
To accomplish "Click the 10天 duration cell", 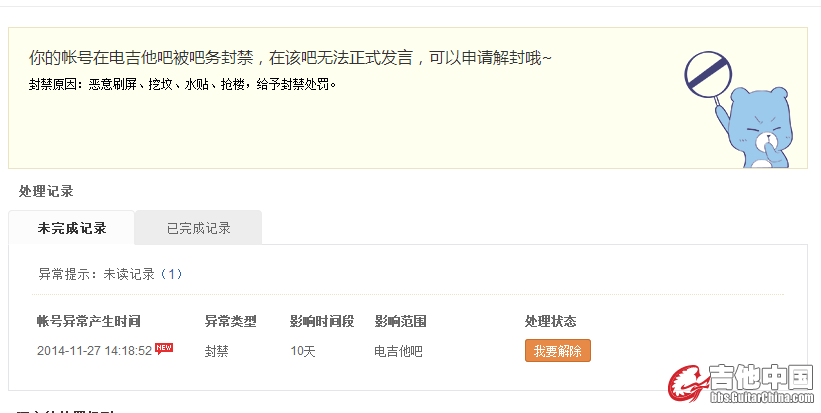I will pos(303,351).
